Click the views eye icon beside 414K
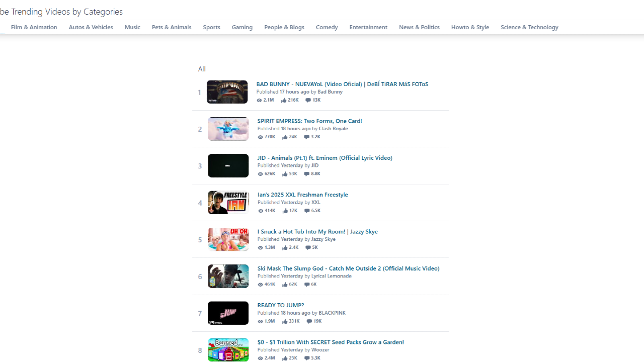 coord(260,211)
